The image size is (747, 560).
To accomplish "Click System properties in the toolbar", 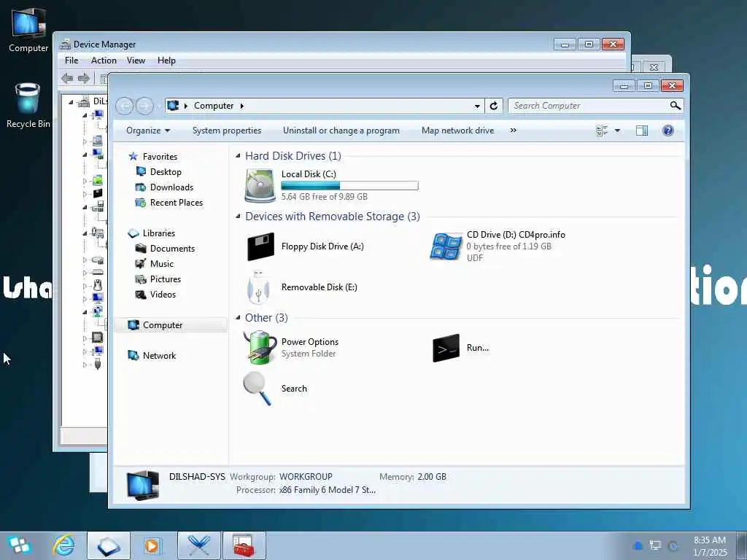I will pyautogui.click(x=227, y=131).
